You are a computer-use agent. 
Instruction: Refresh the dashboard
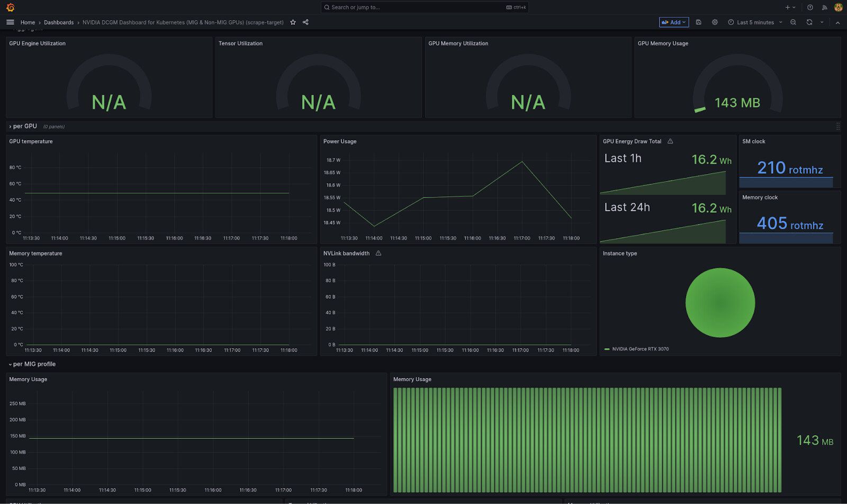(809, 22)
